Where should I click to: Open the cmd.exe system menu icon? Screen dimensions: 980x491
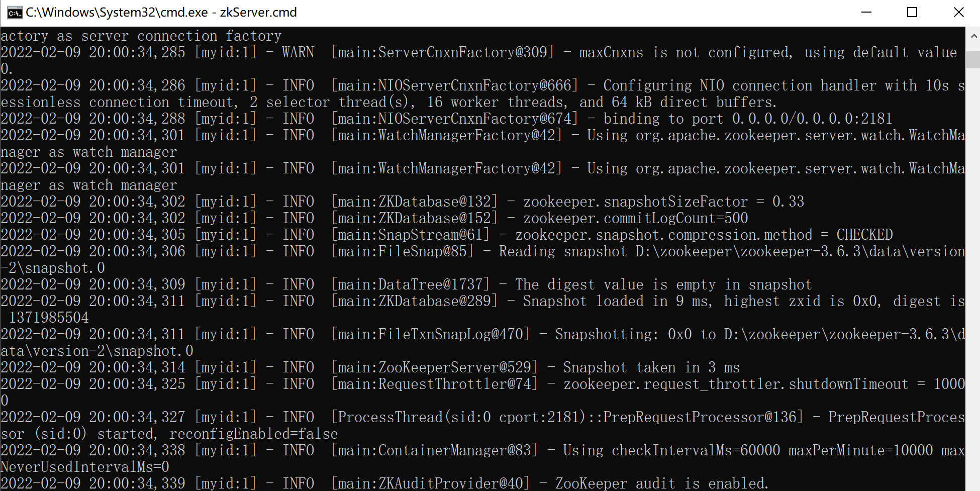point(15,13)
